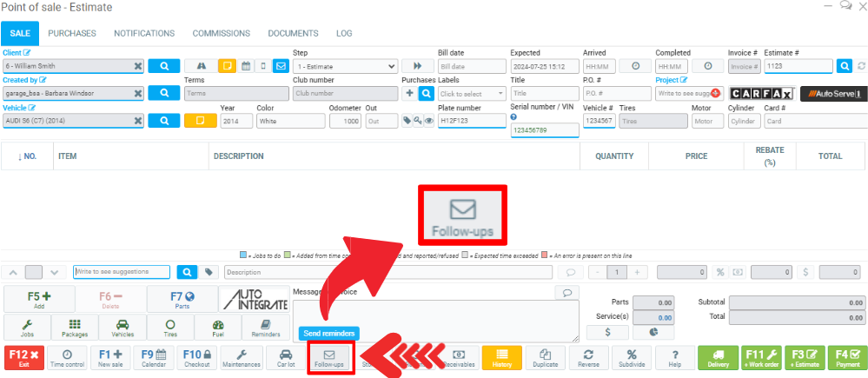This screenshot has width=868, height=378.
Task: Toggle the eye icon near Odometer
Action: click(428, 121)
